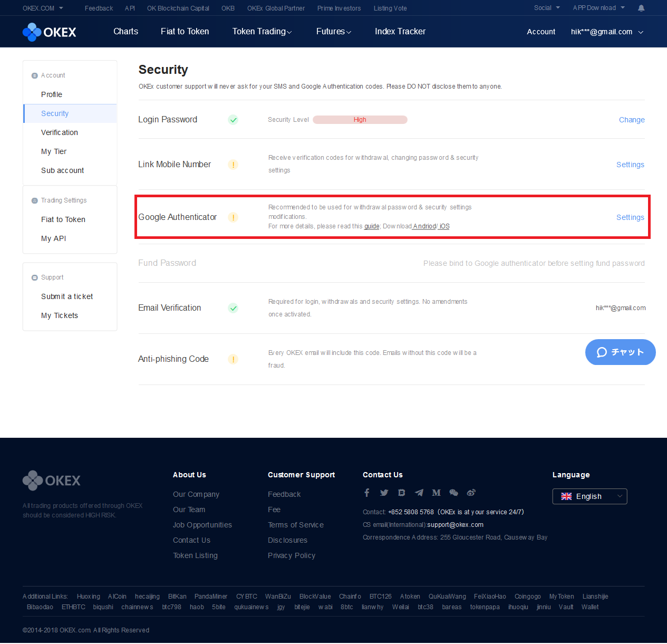Open Disclosures in the footer
Screen dimensions: 667x644
287,540
